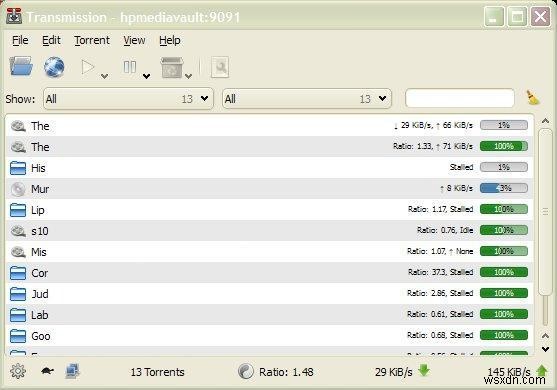Start torrent with the play icon
The width and height of the screenshot is (557, 390).
87,67
